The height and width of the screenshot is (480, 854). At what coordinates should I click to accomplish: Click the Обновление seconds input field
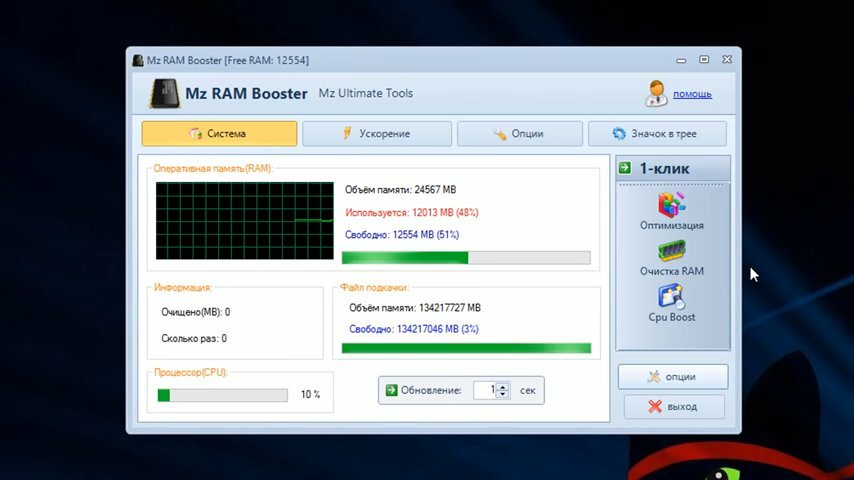pyautogui.click(x=485, y=390)
